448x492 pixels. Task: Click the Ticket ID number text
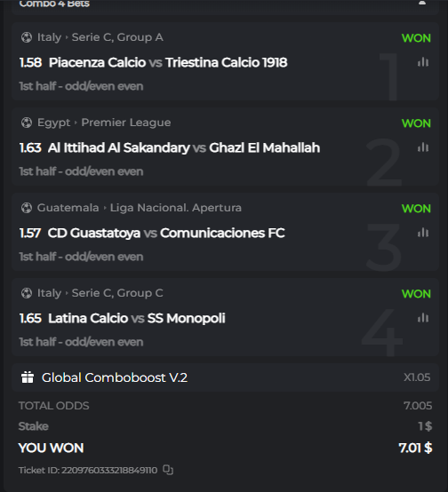pos(109,471)
